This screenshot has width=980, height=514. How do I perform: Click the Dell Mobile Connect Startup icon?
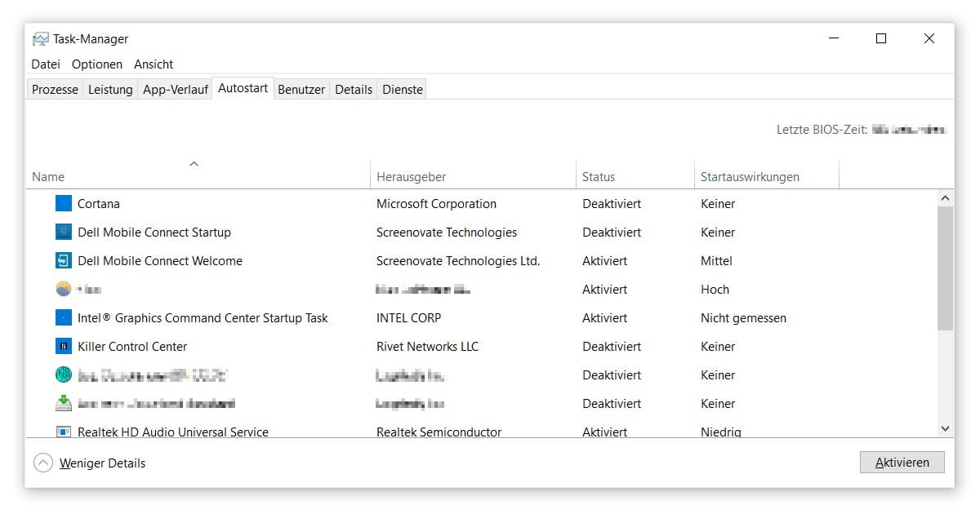[64, 232]
